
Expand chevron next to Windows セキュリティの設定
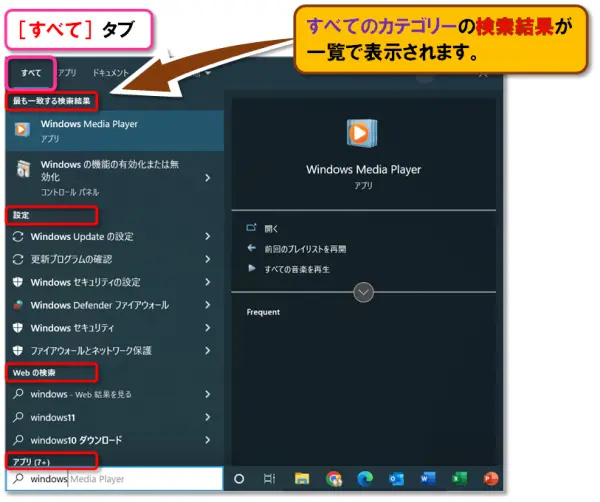[x=207, y=282]
